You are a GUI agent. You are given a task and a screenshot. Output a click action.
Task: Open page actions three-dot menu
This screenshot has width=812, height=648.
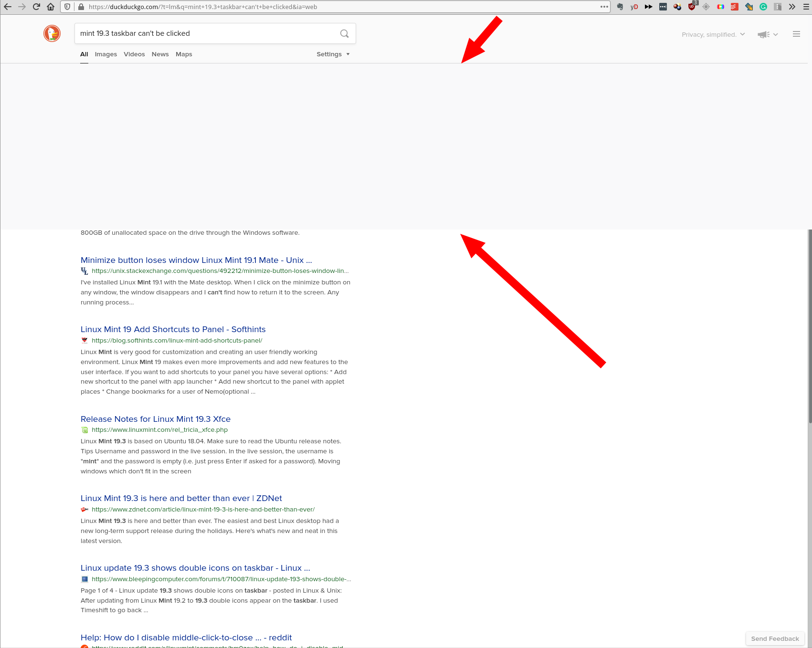pyautogui.click(x=604, y=7)
